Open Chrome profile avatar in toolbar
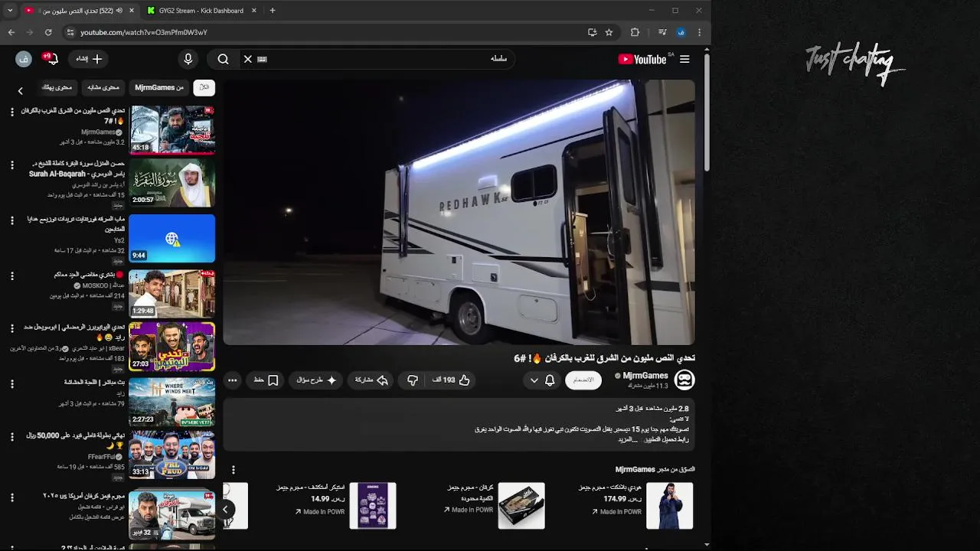Viewport: 980px width, 551px height. [681, 32]
